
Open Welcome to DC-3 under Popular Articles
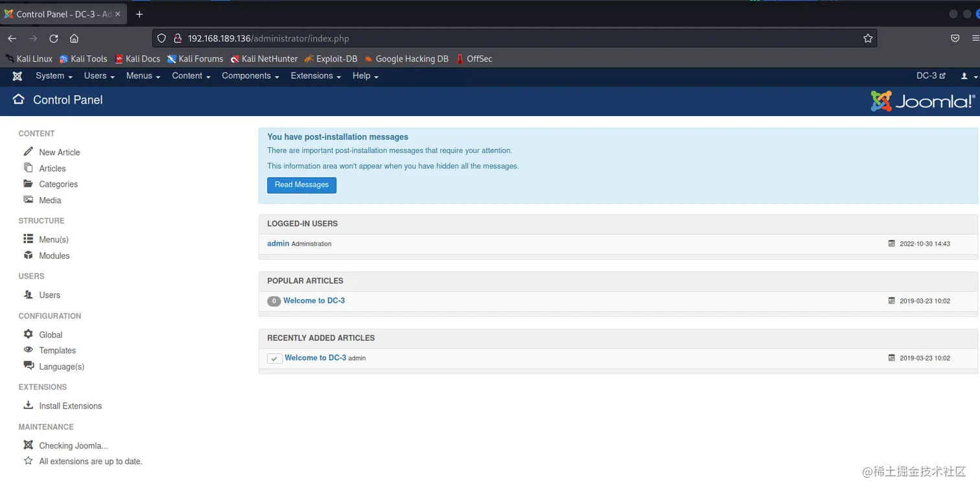[314, 301]
